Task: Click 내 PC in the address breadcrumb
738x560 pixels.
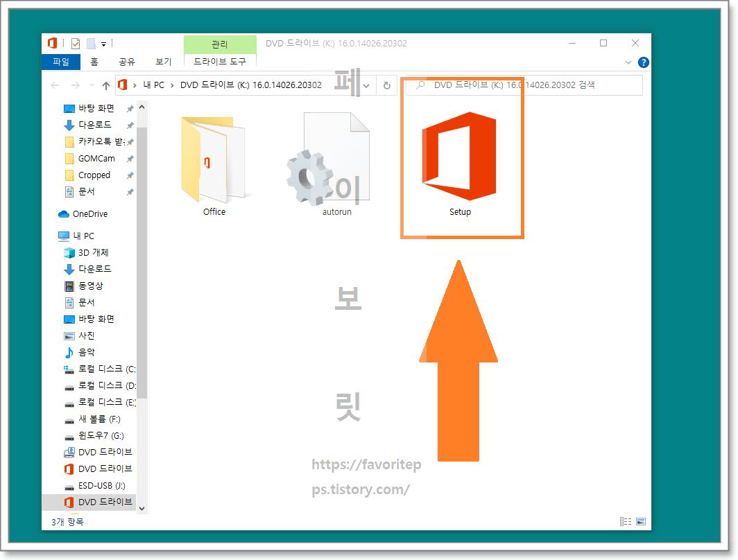Action: click(x=154, y=85)
